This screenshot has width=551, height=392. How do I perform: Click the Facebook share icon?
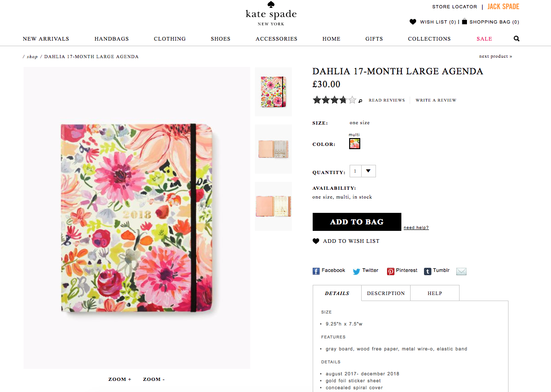click(x=316, y=271)
